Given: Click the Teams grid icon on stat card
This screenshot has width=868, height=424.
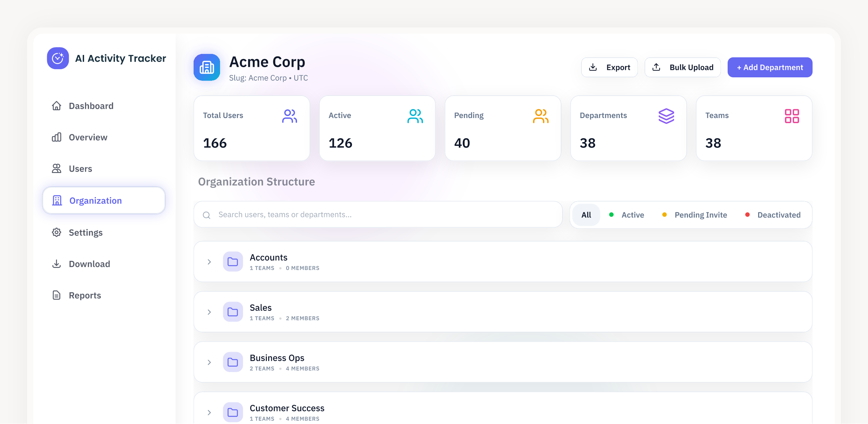Looking at the screenshot, I should tap(792, 116).
